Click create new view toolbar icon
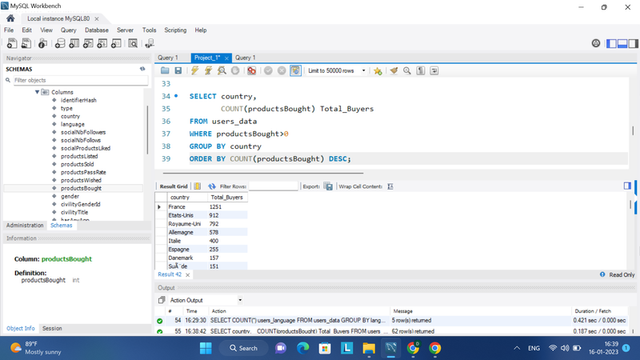Screen dimensions: 640x360 [x=88, y=43]
